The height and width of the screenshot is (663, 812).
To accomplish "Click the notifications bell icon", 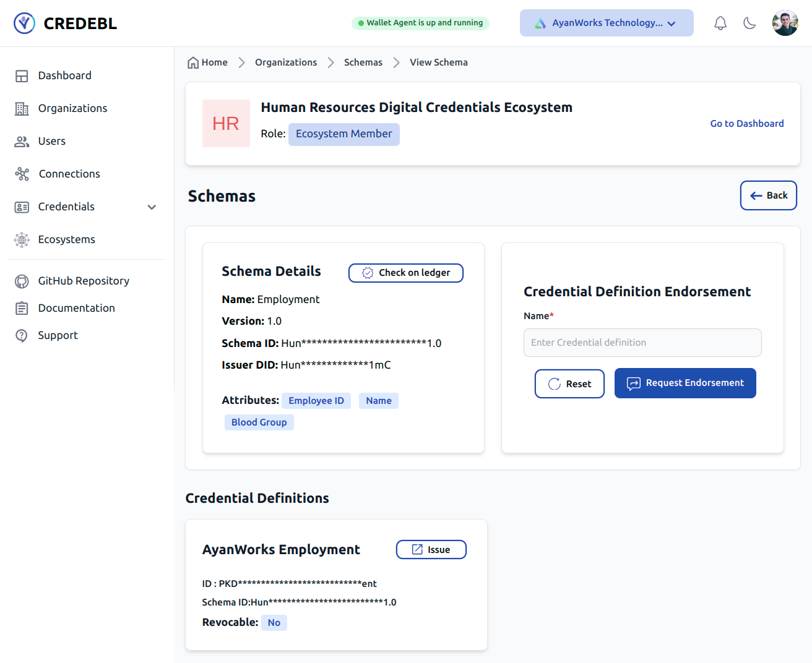I will click(x=720, y=24).
